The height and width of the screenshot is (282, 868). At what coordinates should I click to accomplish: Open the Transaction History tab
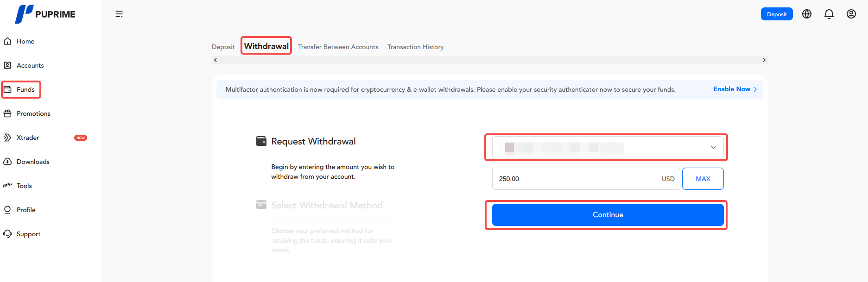415,47
